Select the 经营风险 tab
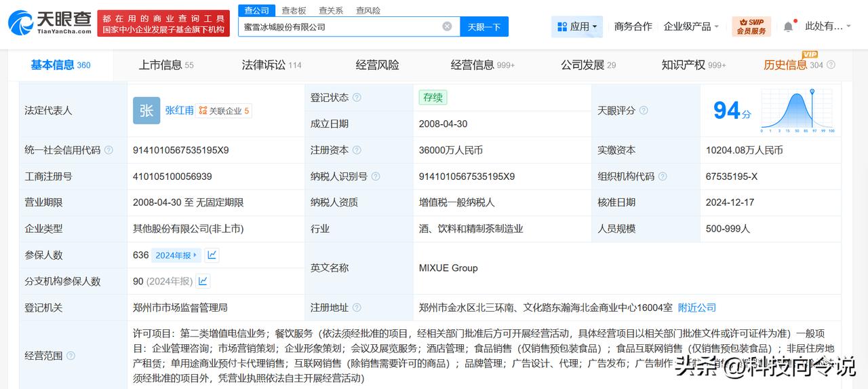Viewport: 868px width, 389px height. pyautogui.click(x=377, y=65)
